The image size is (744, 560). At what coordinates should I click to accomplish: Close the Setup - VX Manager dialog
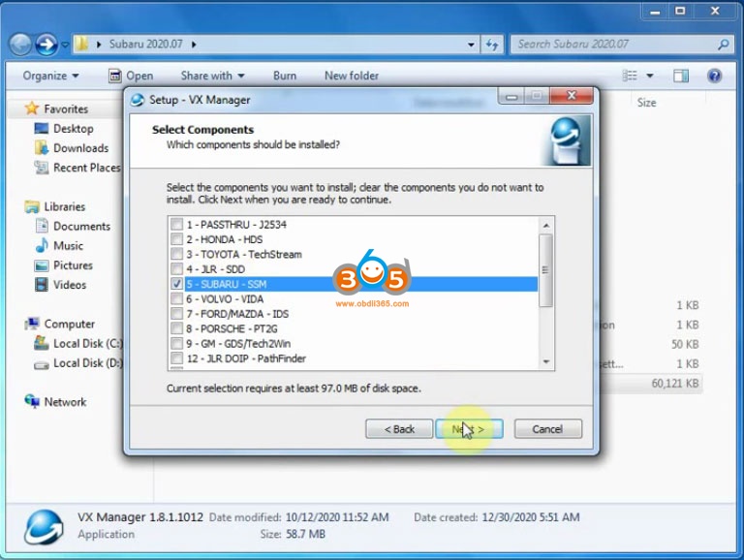point(572,96)
